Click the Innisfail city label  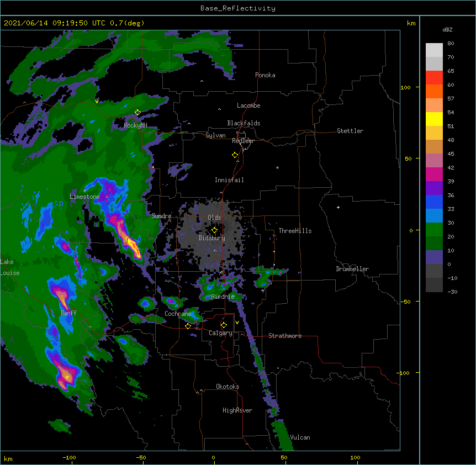tap(229, 180)
